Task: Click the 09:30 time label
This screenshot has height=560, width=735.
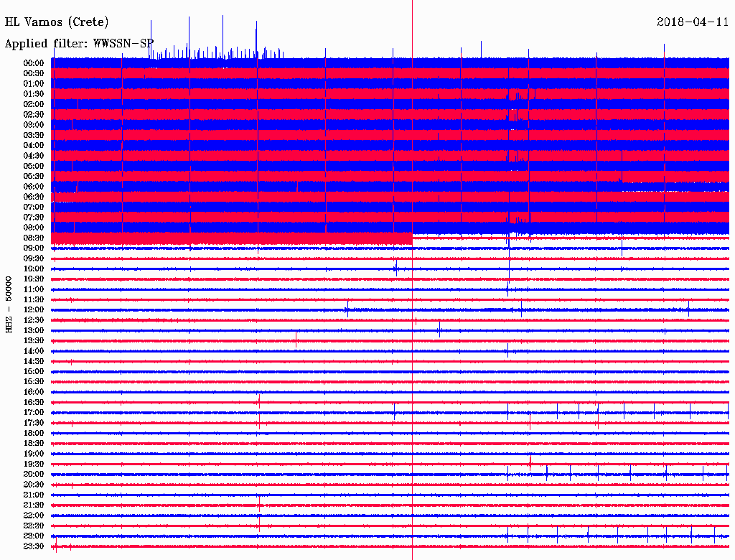Action: point(34,258)
